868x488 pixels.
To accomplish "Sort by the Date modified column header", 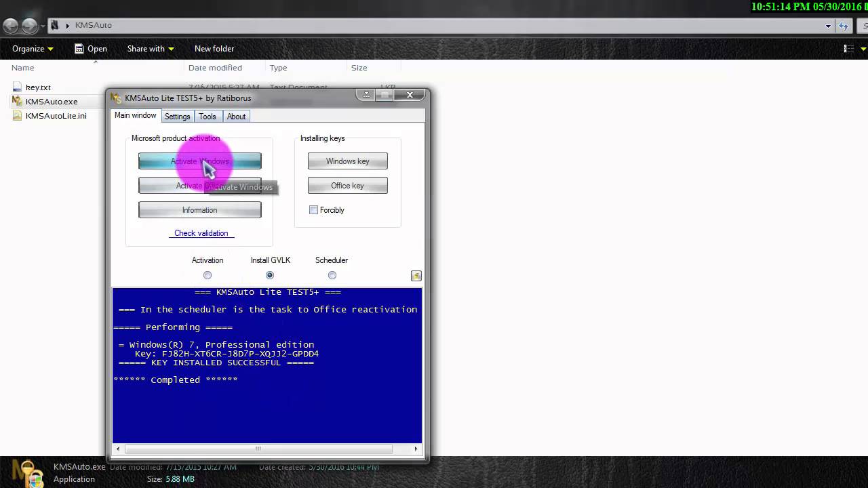I will point(215,68).
